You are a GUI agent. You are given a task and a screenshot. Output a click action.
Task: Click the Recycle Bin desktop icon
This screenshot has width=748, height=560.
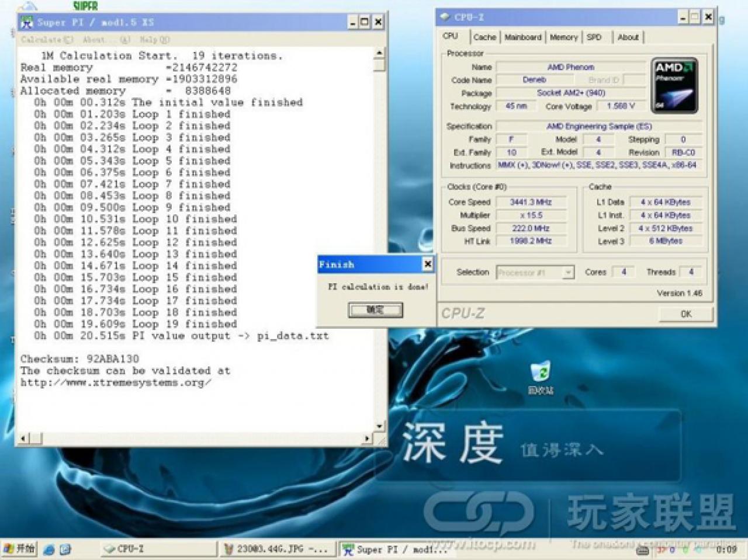coord(541,378)
